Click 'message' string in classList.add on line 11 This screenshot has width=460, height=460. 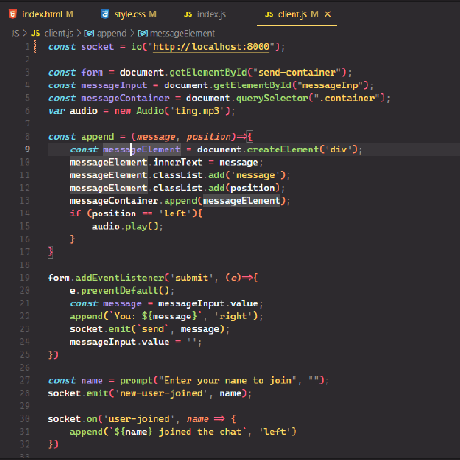coord(256,175)
